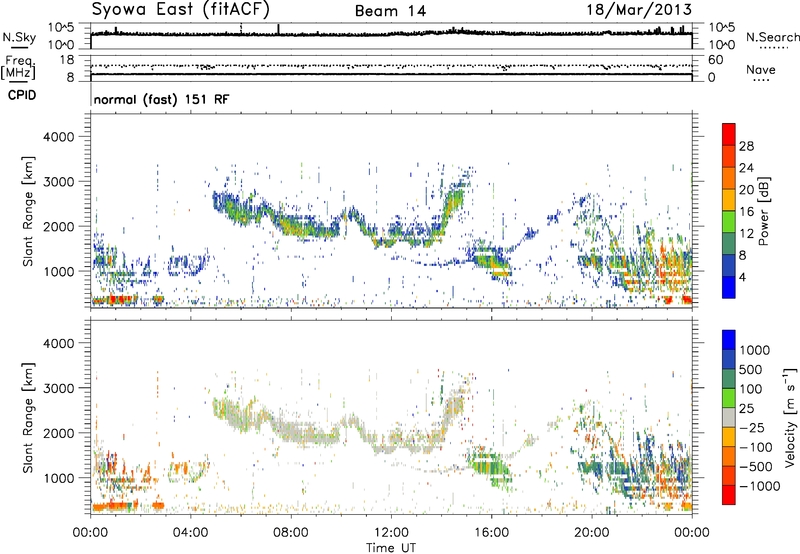Screen dimensions: 800x554
Task: Click the '500' tick on the Velocity color bar
Action: coord(751,369)
